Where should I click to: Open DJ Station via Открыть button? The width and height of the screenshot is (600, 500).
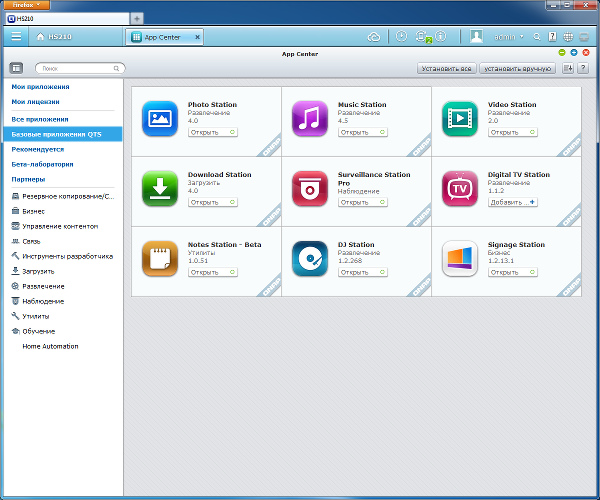[363, 272]
